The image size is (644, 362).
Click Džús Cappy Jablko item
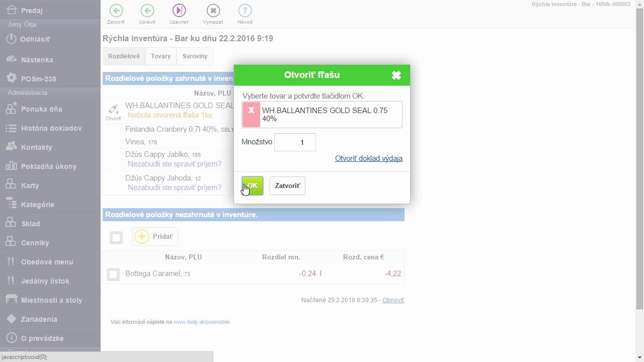[163, 154]
